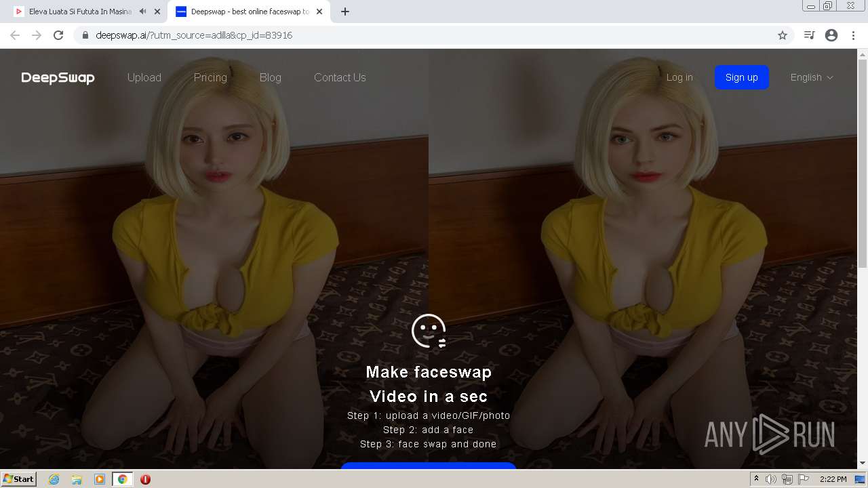Close the Deepswap tab
Image resolution: width=868 pixels, height=488 pixels.
tap(319, 12)
